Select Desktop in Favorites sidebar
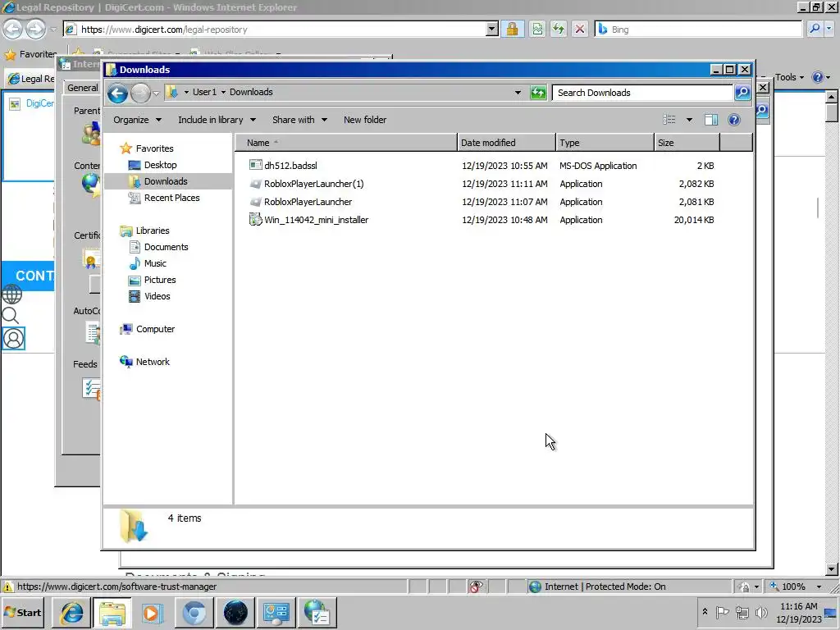Viewport: 840px width, 630px height. [x=160, y=165]
